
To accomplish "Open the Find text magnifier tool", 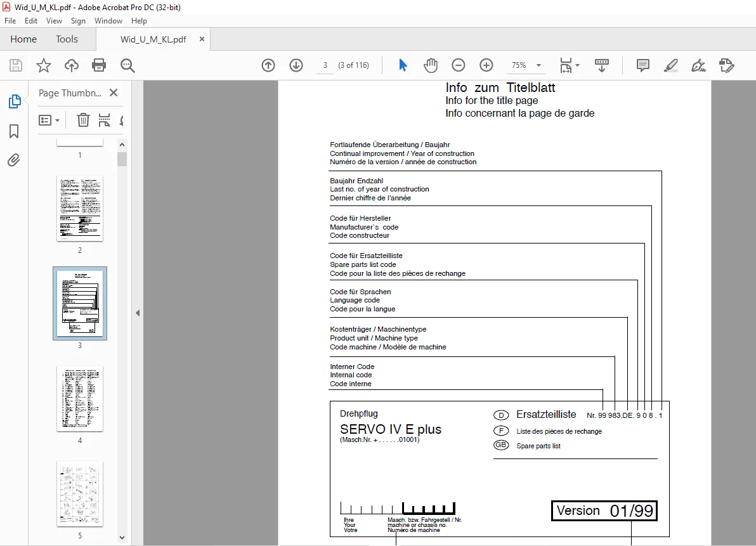I will click(x=127, y=65).
